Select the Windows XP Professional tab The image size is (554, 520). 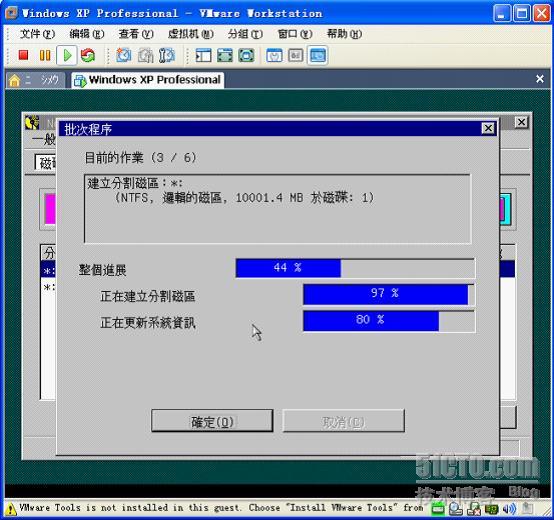point(148,80)
